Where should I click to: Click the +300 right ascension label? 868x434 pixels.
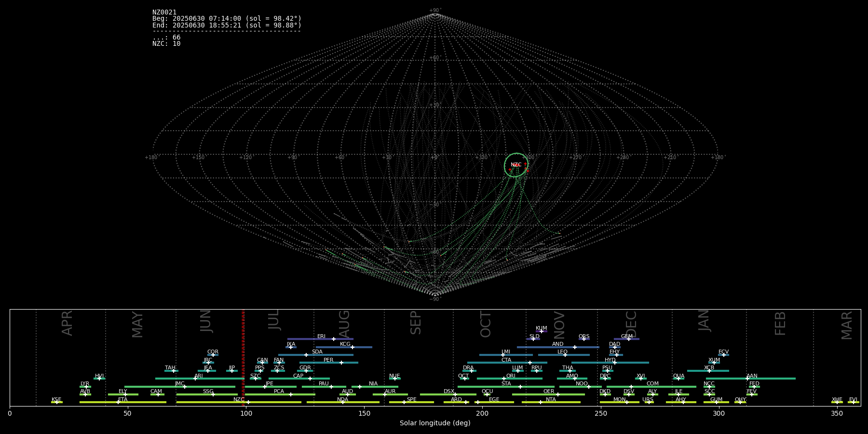[529, 157]
